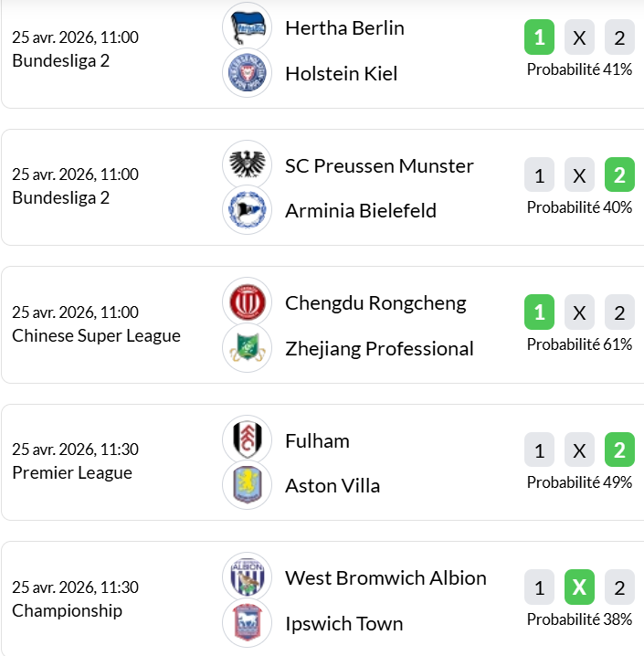Click the Hertha Berlin club logo
The width and height of the screenshot is (644, 656).
(x=247, y=27)
